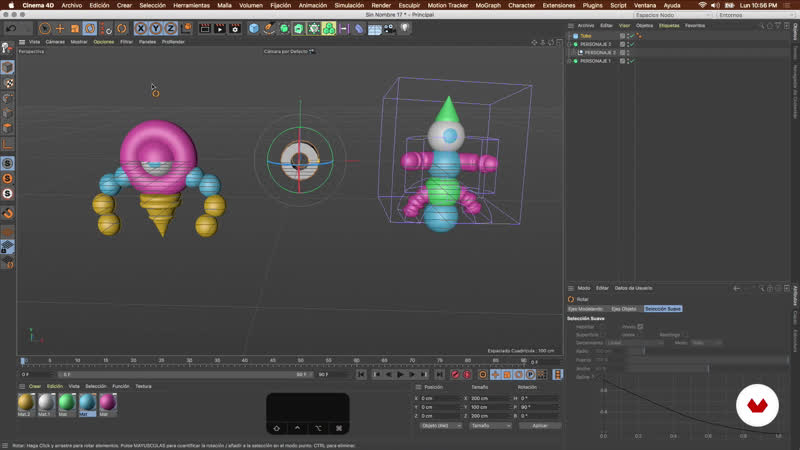Select the yellow Mat.2 material swatch
800x450 pixels.
[x=25, y=402]
